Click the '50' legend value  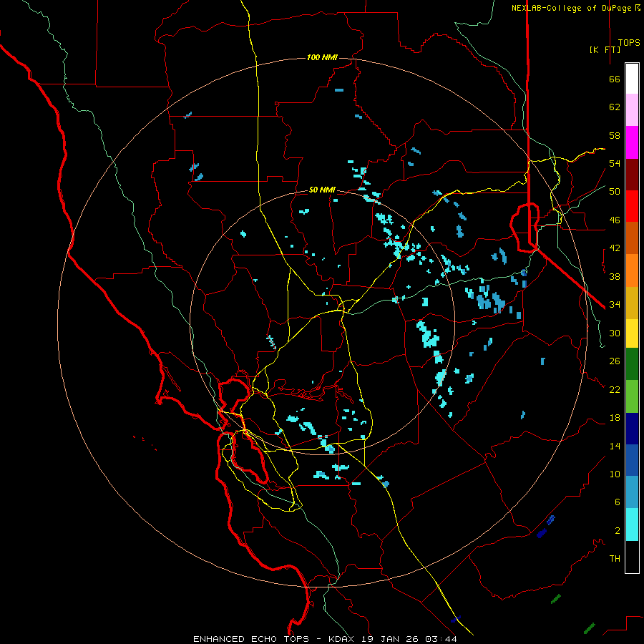click(x=615, y=192)
